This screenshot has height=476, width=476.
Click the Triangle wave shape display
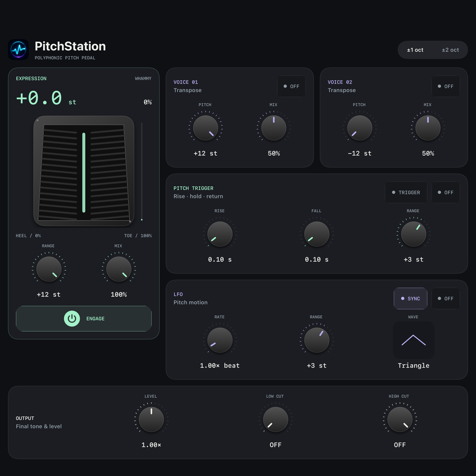click(413, 340)
